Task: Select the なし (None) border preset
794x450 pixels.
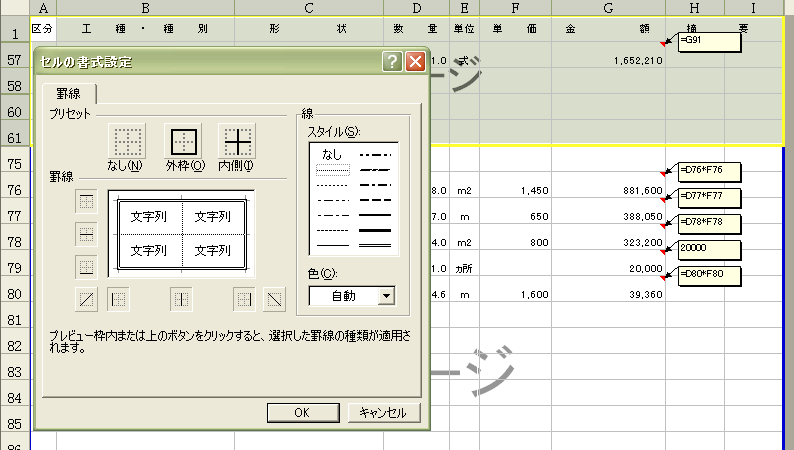Action: pyautogui.click(x=126, y=141)
